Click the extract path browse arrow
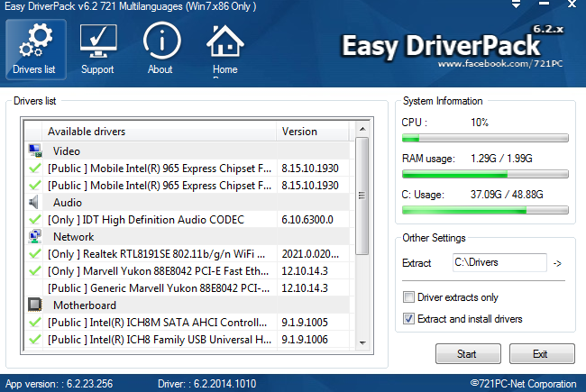 [x=557, y=263]
